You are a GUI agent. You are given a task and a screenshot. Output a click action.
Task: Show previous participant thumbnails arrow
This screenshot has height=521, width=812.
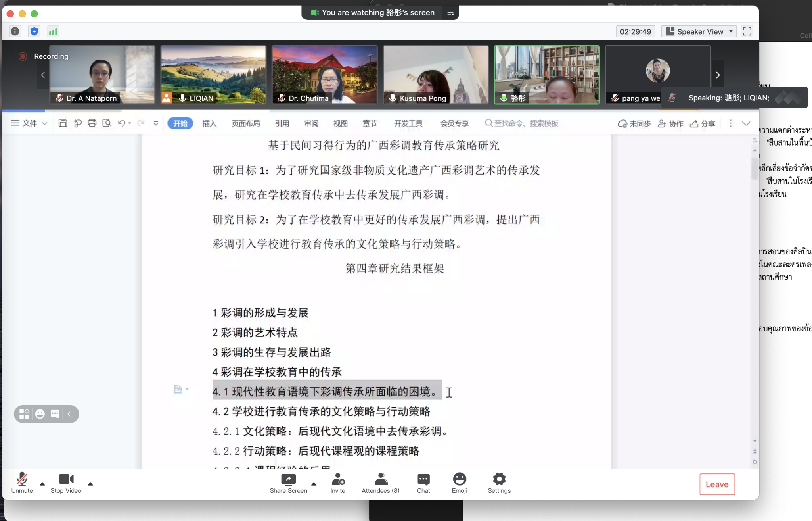tap(43, 75)
